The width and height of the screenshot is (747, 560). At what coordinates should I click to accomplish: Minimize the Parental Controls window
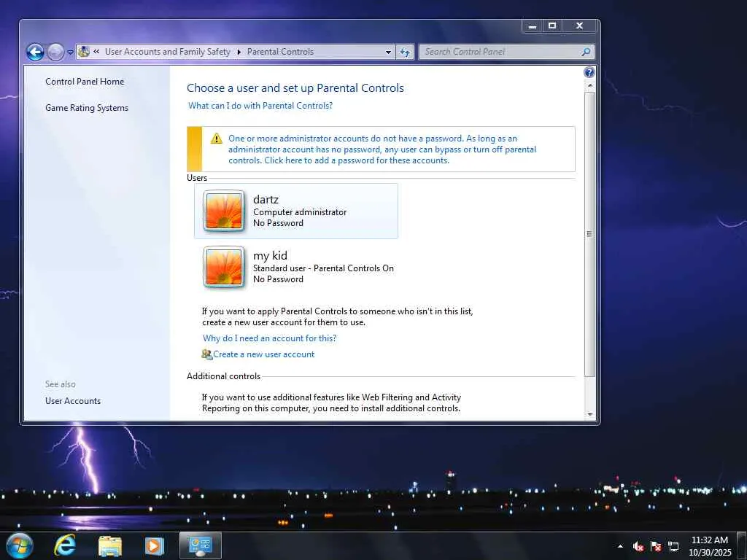533,26
